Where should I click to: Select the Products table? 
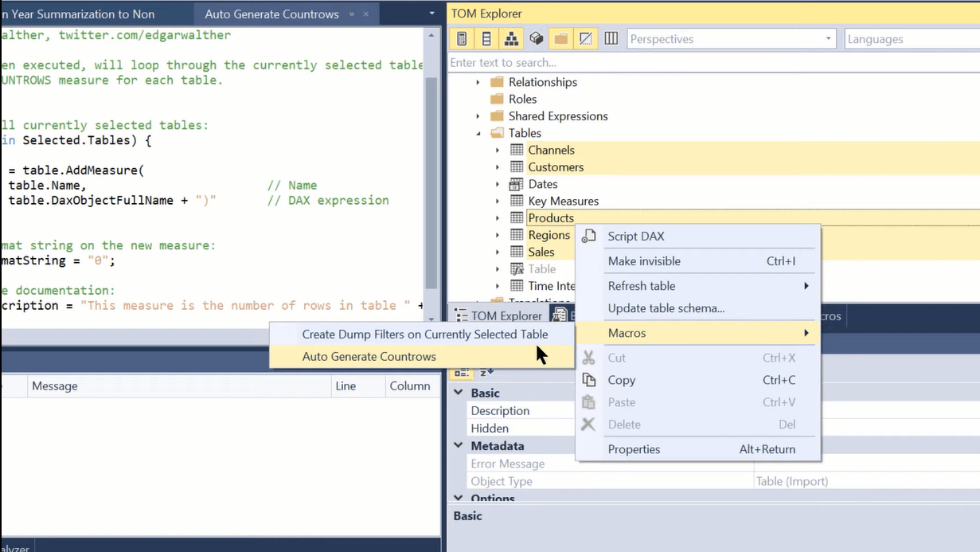551,218
